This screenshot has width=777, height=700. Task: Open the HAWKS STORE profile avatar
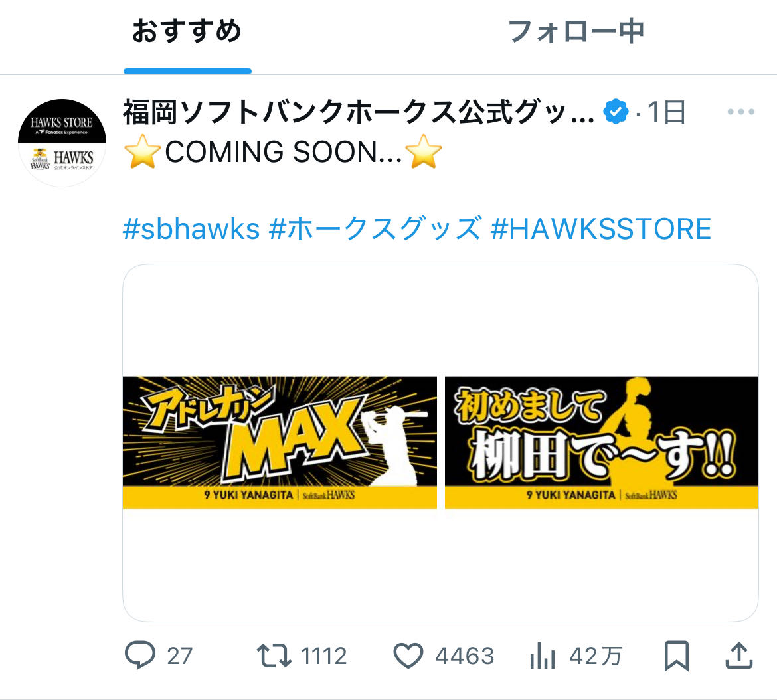pyautogui.click(x=62, y=143)
